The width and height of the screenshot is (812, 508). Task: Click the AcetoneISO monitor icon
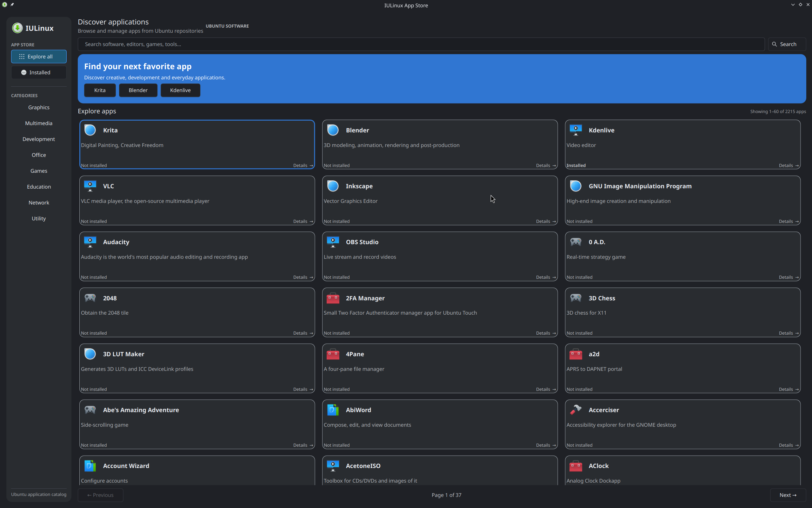coord(333,466)
